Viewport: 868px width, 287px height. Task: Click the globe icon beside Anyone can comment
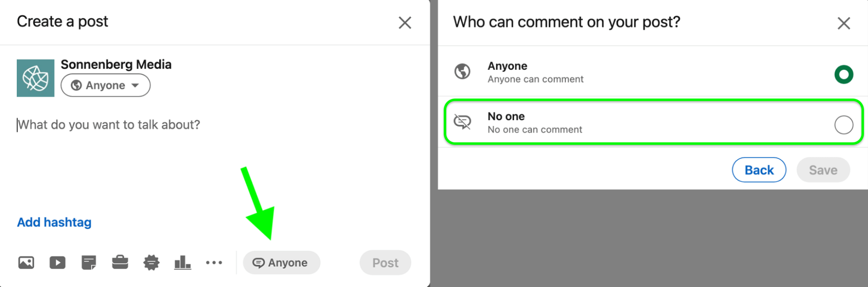pyautogui.click(x=462, y=72)
